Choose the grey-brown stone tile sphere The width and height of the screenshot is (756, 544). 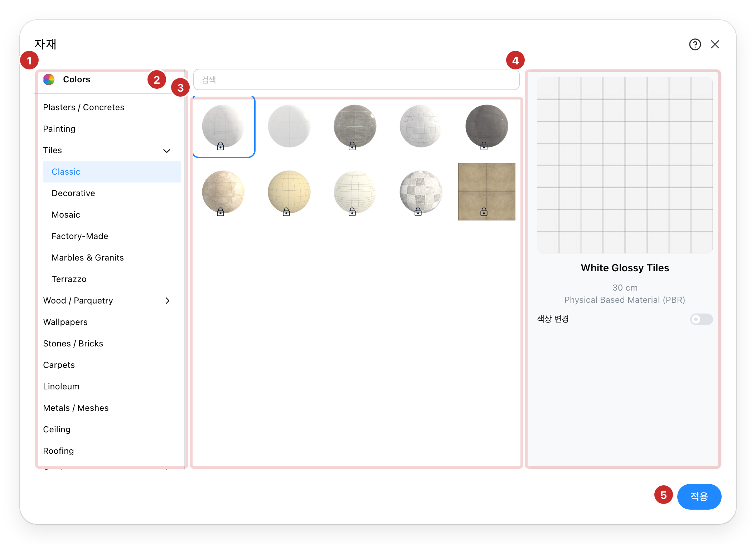355,126
